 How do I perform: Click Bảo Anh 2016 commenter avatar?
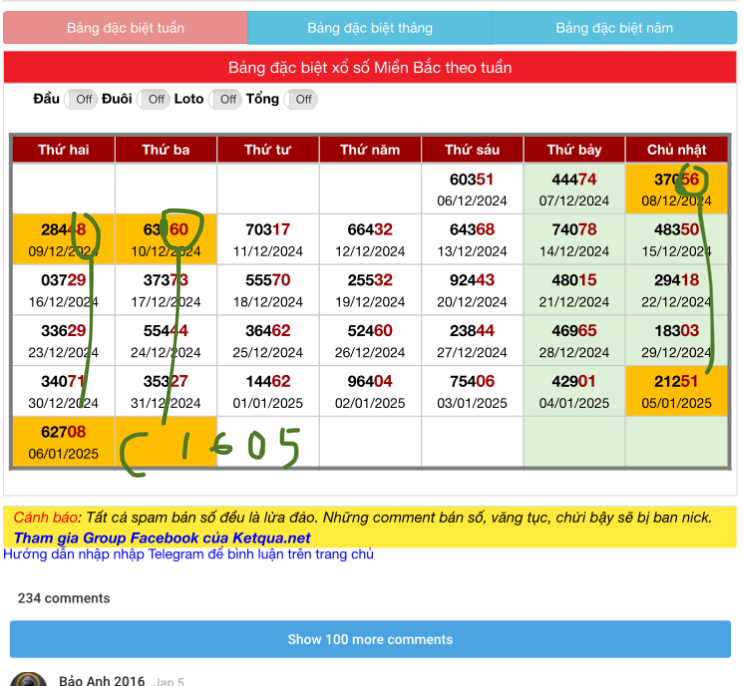point(28,680)
